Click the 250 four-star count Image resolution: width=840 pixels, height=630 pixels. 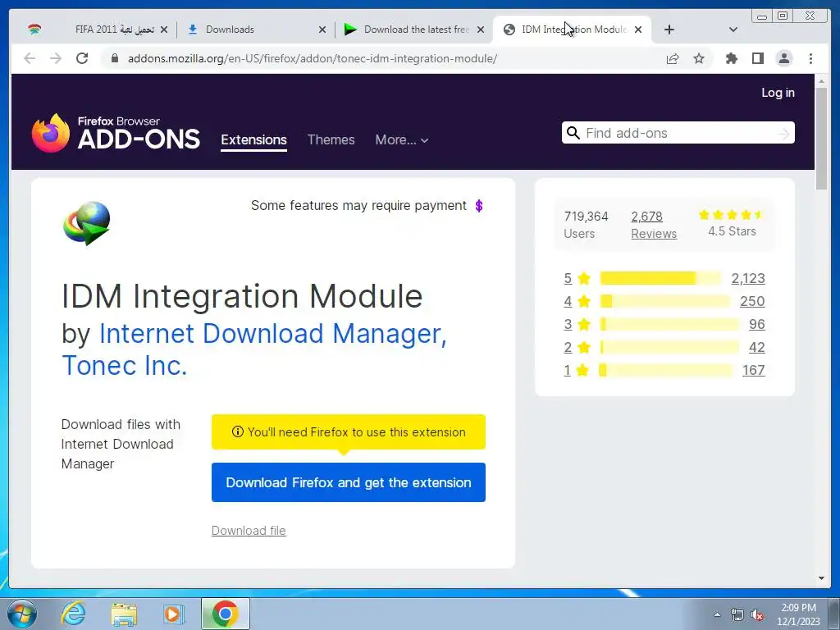[x=752, y=301]
